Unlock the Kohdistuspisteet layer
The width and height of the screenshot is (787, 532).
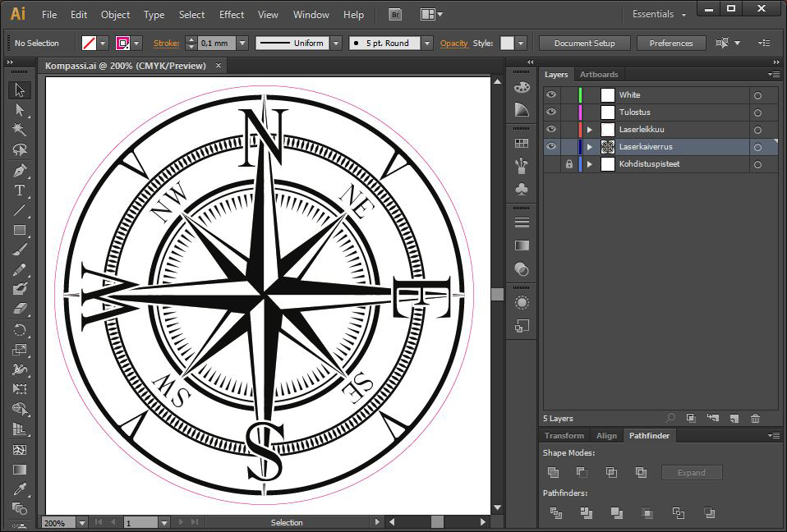(x=568, y=164)
